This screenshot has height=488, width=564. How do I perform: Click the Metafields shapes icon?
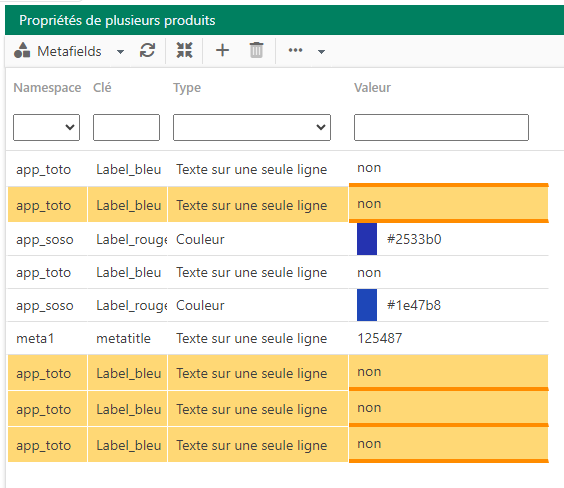pyautogui.click(x=22, y=50)
